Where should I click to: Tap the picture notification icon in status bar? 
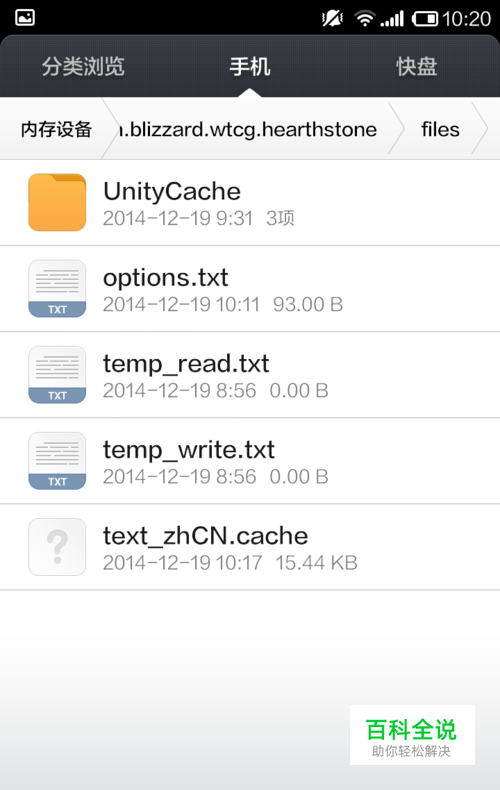(x=25, y=18)
